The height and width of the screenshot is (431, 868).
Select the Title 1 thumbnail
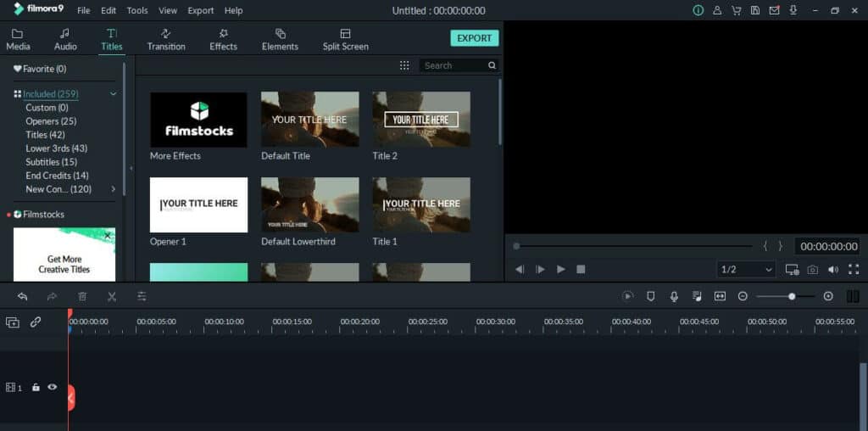421,205
